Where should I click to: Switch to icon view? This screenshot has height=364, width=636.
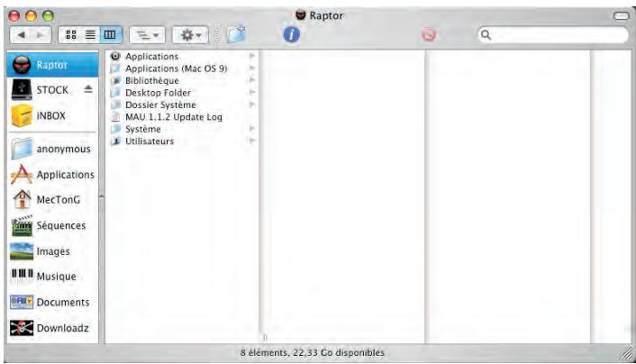(71, 35)
